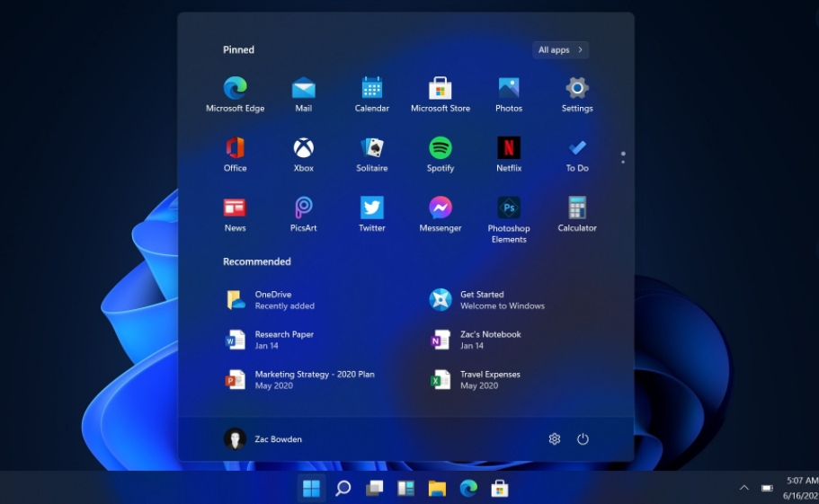Open the Research Paper Word document

click(270, 340)
